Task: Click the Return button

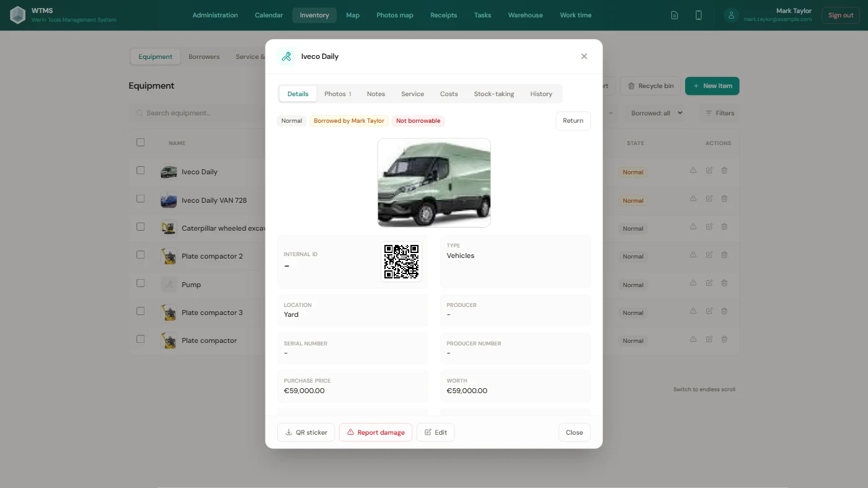Action: (573, 121)
